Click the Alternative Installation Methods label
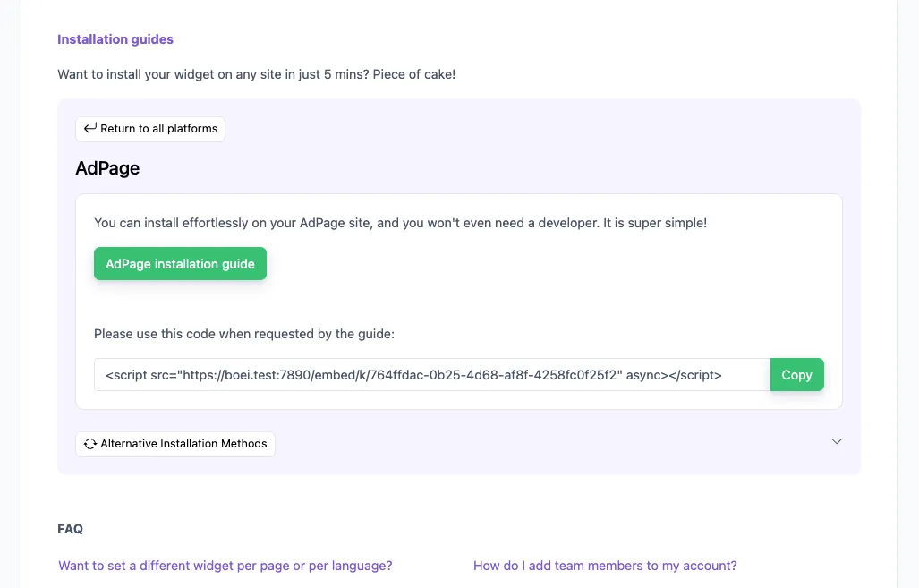This screenshot has width=919, height=588. click(183, 443)
